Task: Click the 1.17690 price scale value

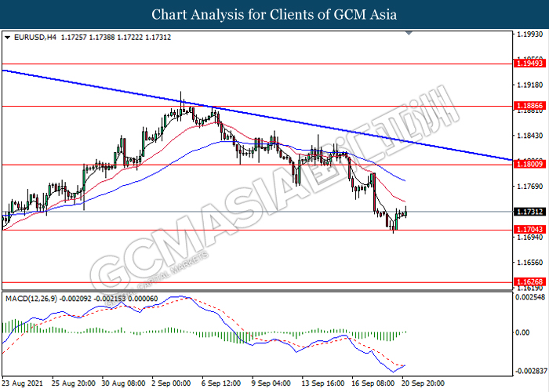Action: 530,187
